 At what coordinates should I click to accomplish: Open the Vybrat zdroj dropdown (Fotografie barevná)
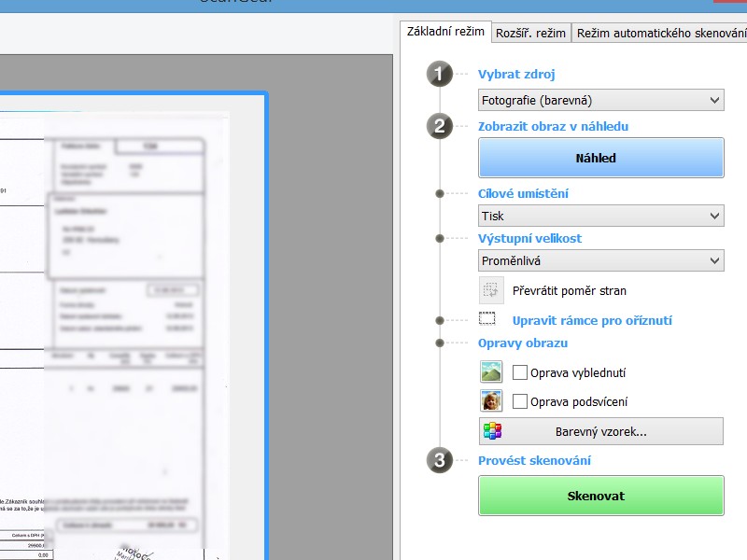600,100
